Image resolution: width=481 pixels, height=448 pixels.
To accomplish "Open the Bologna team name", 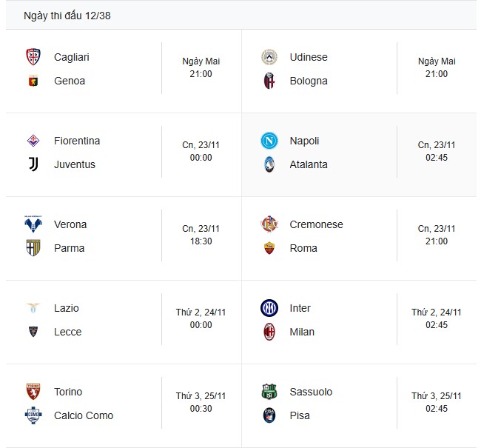I will click(x=309, y=81).
